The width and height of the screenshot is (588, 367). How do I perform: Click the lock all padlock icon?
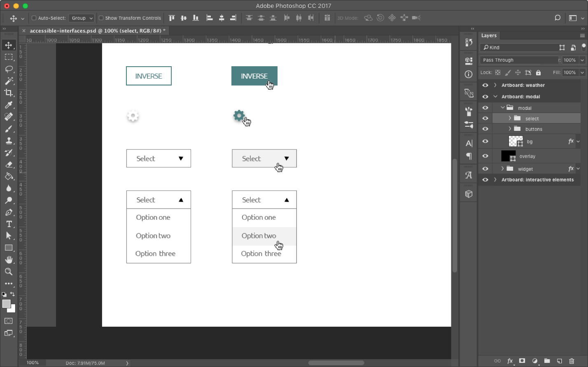coord(538,72)
